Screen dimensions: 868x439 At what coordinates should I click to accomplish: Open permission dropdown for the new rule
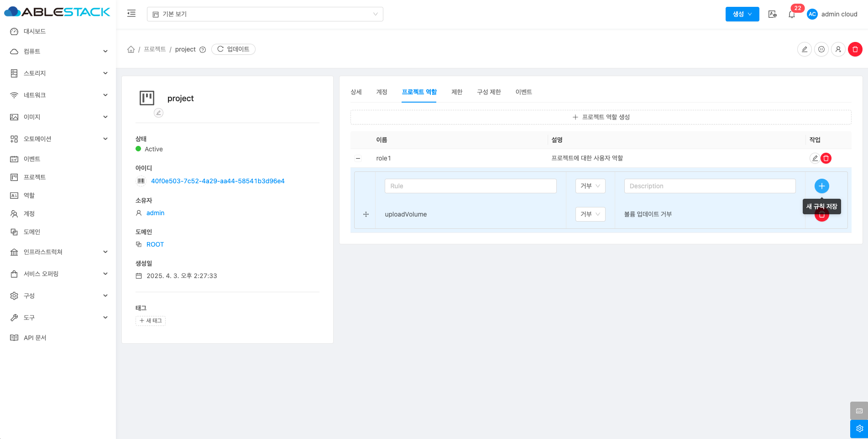(x=590, y=186)
